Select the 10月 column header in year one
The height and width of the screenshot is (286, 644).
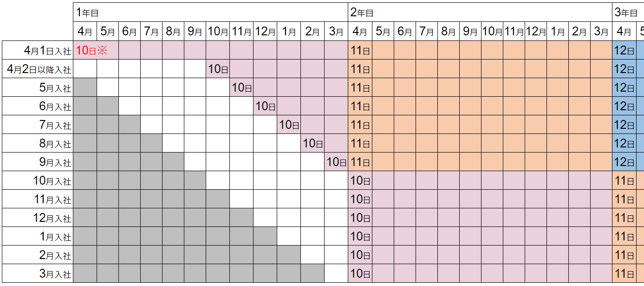(218, 32)
